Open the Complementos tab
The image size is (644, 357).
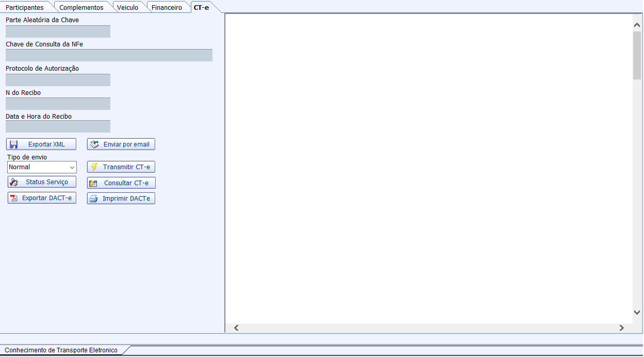click(x=81, y=8)
